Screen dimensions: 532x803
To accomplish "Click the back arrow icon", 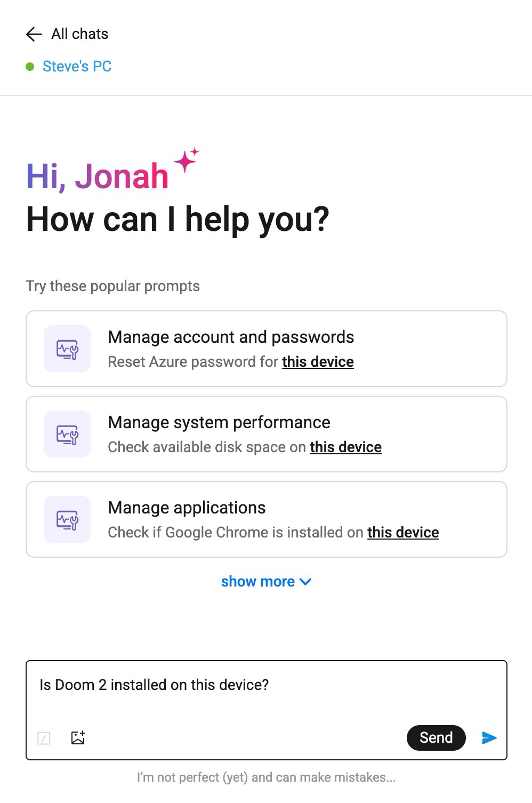I will [34, 34].
